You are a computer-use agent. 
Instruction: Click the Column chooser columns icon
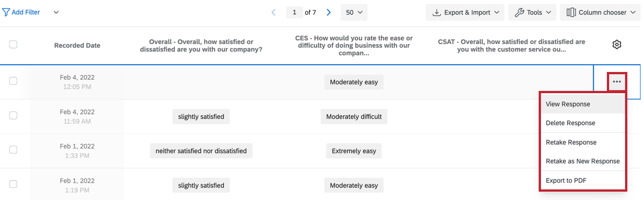[x=571, y=12]
